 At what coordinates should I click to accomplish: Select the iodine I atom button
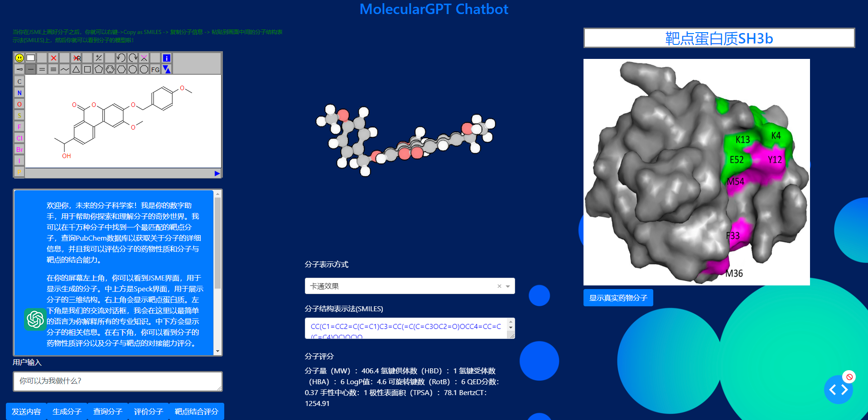pos(19,161)
